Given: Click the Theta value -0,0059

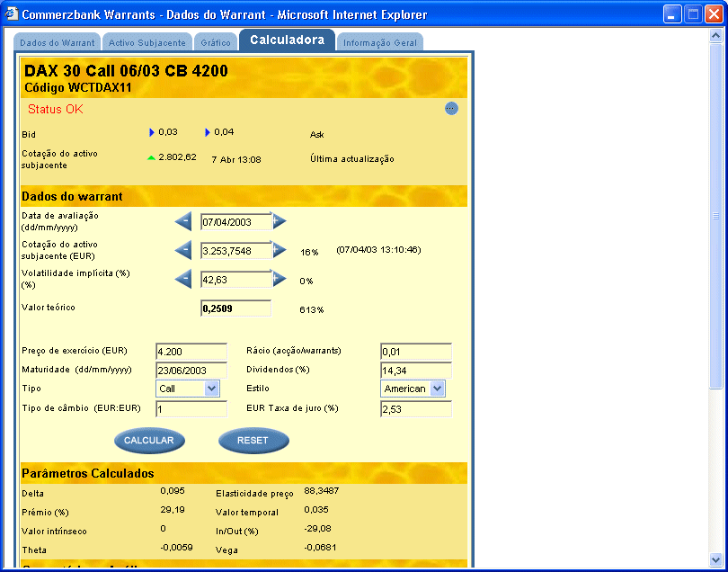Looking at the screenshot, I should [x=176, y=548].
